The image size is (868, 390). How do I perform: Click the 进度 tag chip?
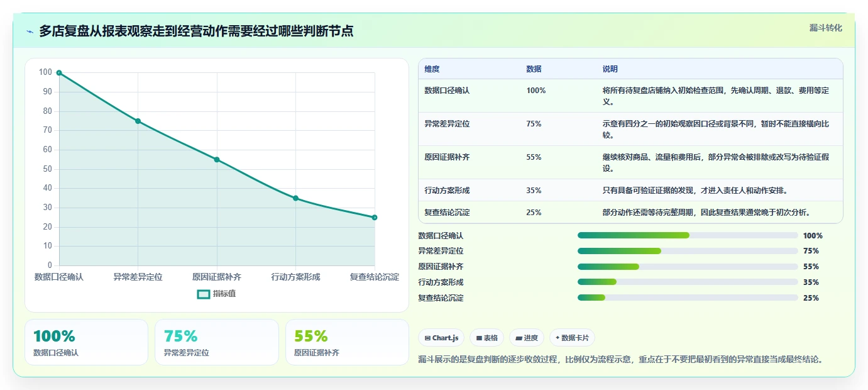(527, 338)
